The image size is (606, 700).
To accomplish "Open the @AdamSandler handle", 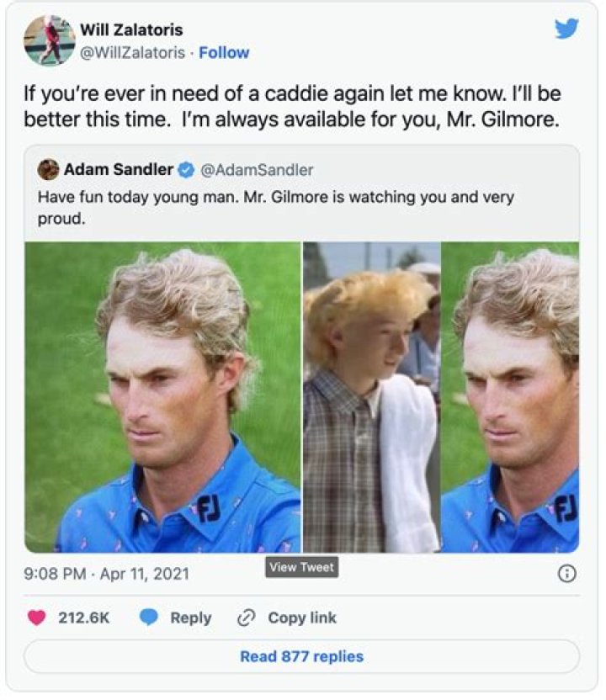I will pos(257,170).
